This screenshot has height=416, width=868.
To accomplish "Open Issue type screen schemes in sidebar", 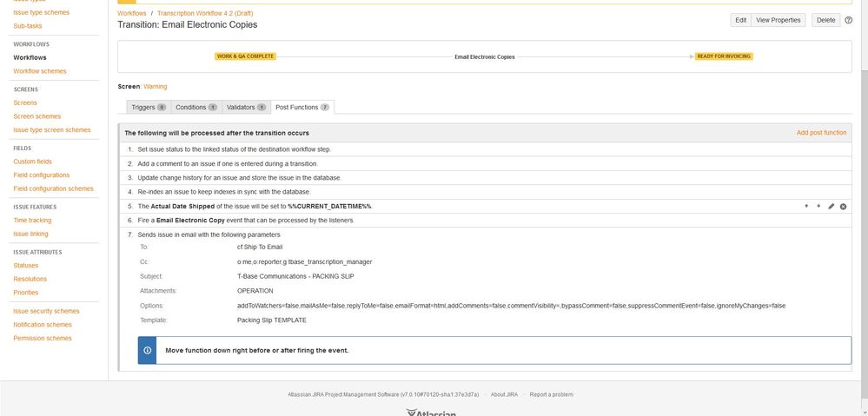I will coord(52,130).
